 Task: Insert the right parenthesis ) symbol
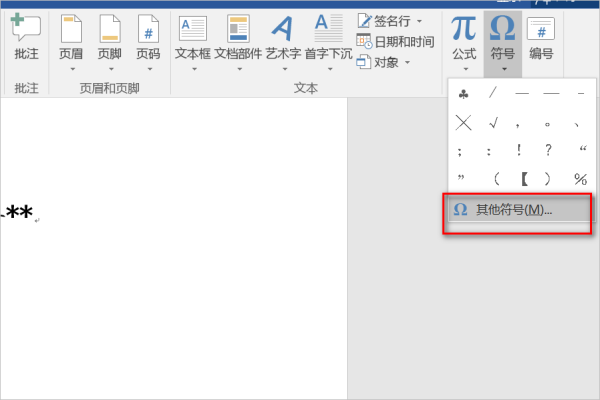548,179
